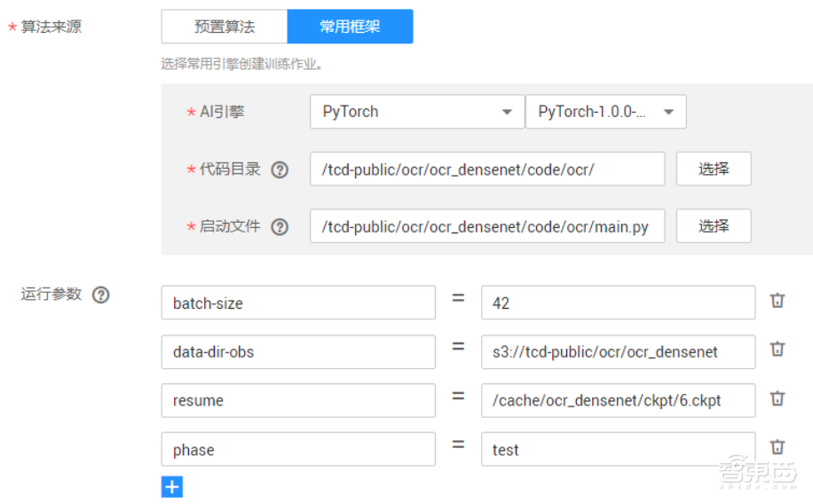This screenshot has height=504, width=813.
Task: Edit the code directory path field
Action: [x=486, y=169]
